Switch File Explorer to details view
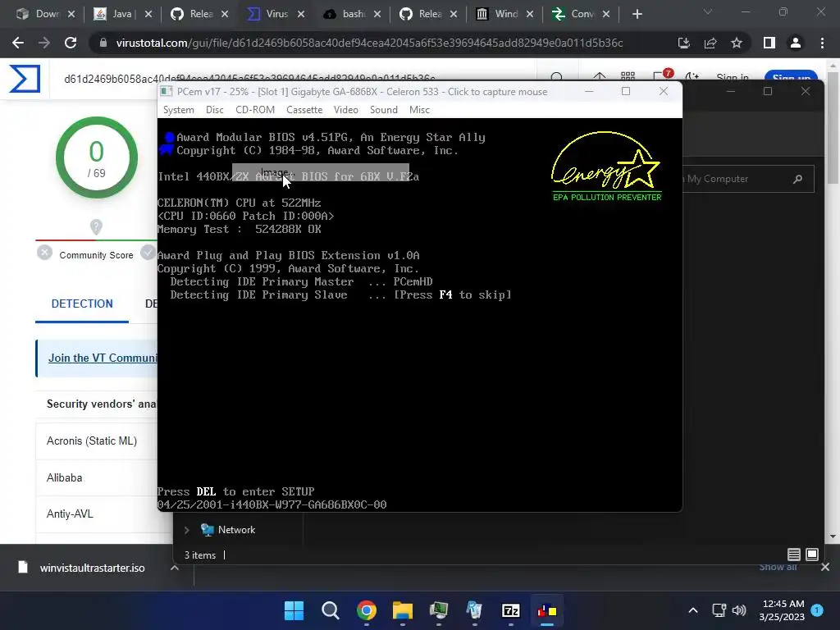840x630 pixels. [793, 555]
